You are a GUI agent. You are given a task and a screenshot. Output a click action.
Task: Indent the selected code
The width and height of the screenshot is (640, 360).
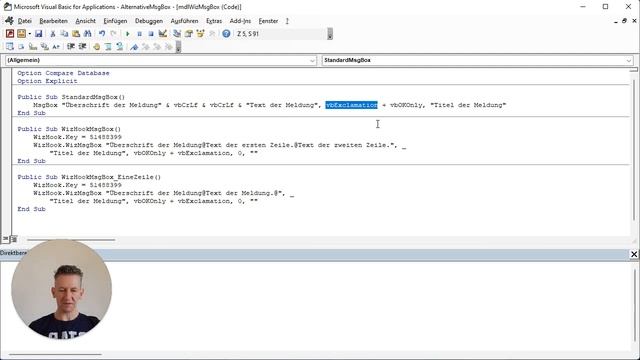pyautogui.click(x=71, y=47)
